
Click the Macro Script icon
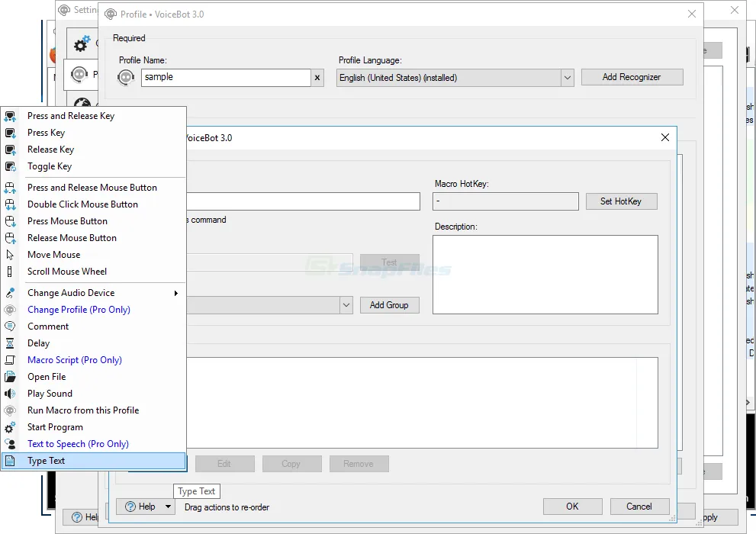point(10,361)
